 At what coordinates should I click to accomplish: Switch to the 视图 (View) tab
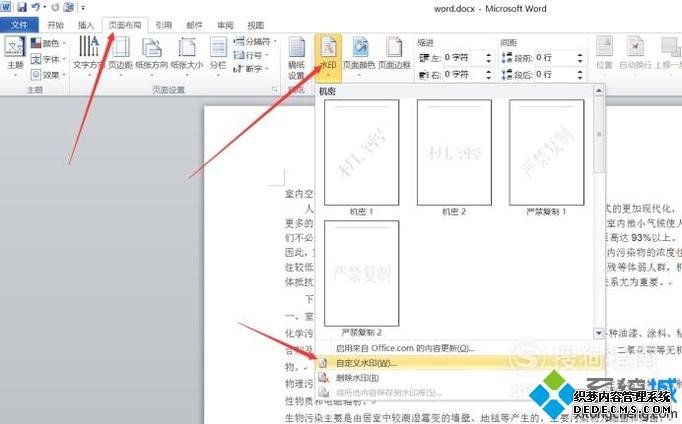point(256,25)
